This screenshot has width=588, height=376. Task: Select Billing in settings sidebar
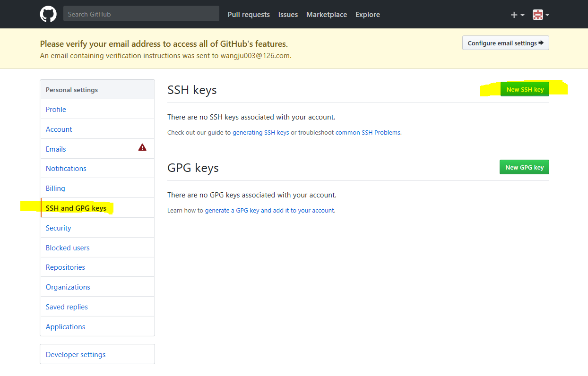point(97,188)
